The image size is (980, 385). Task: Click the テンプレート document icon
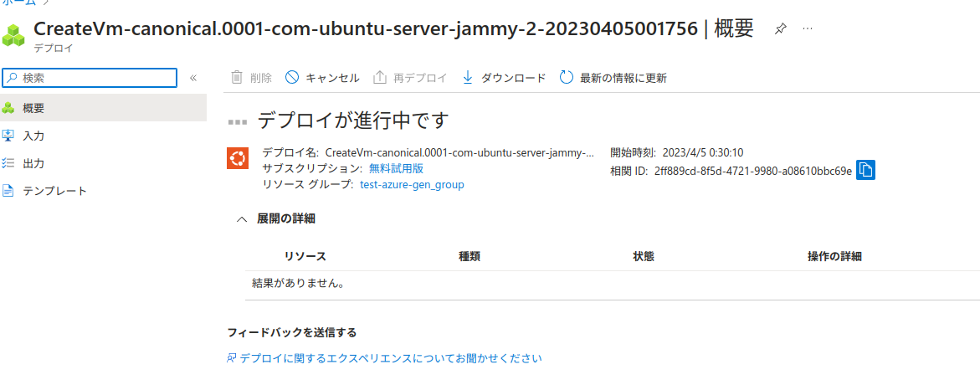8,191
